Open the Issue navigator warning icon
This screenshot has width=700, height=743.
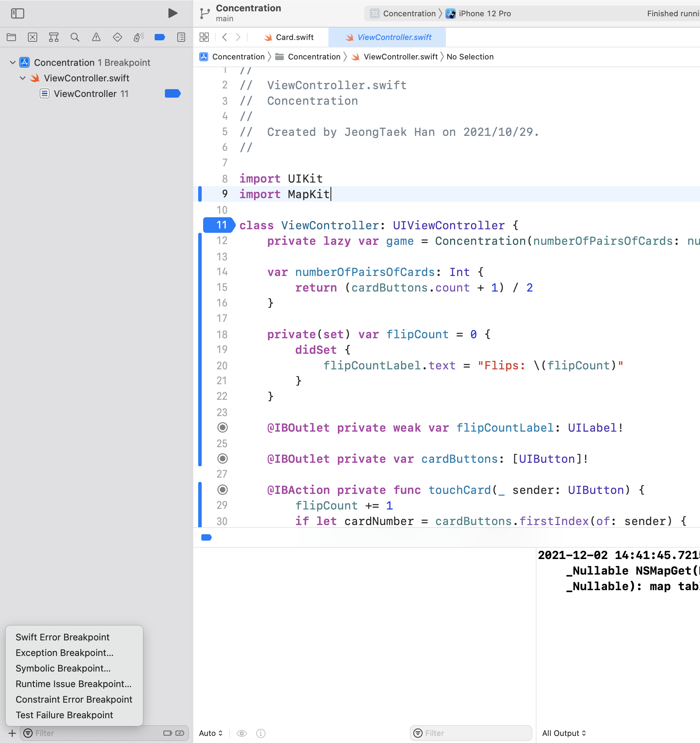96,38
